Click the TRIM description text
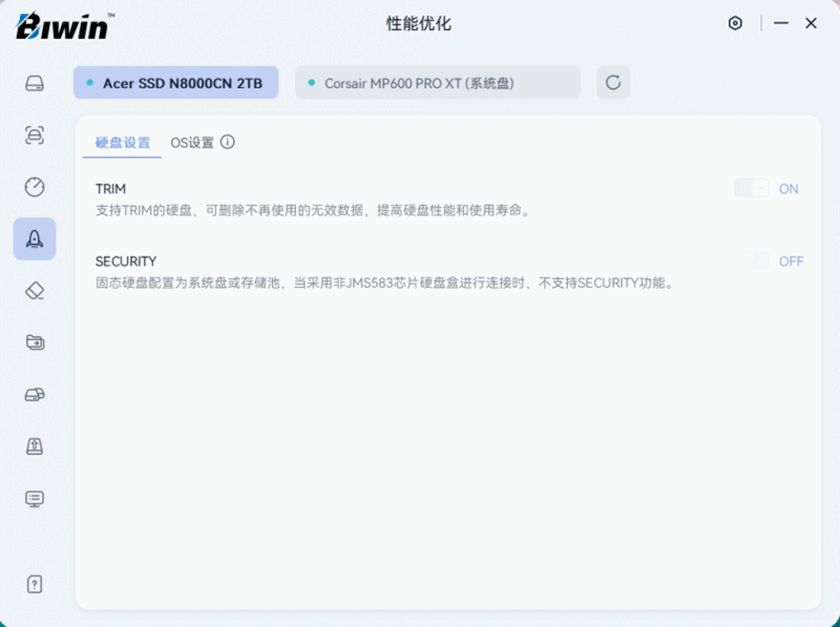This screenshot has height=627, width=840. [x=314, y=210]
